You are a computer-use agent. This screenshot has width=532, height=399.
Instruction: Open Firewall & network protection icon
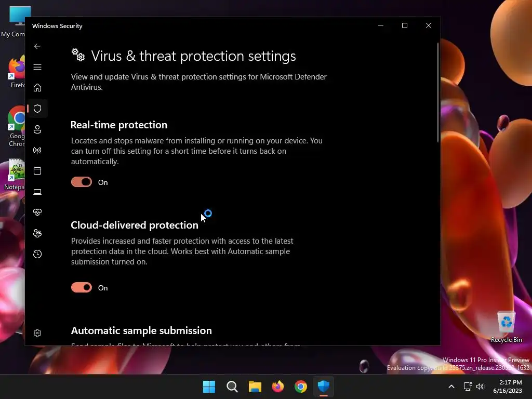(x=37, y=150)
